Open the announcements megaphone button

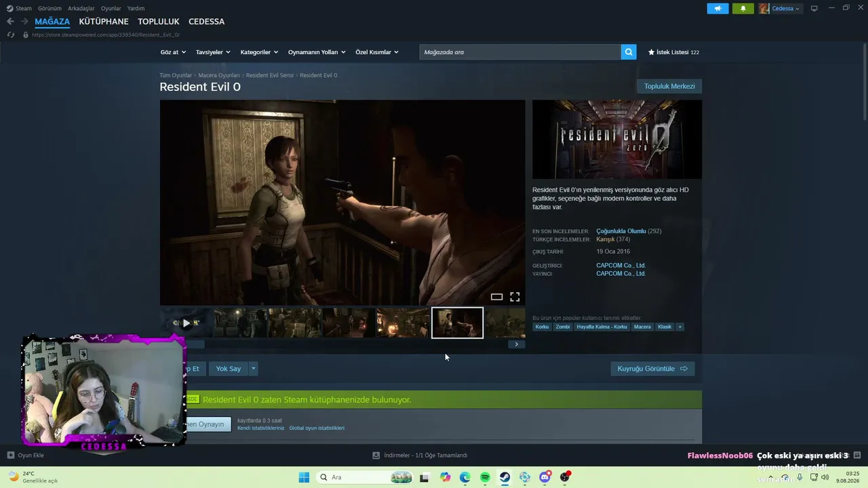(717, 9)
